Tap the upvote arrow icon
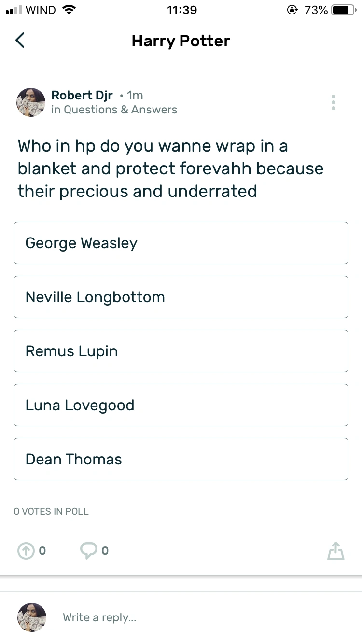The image size is (362, 644). (x=26, y=551)
